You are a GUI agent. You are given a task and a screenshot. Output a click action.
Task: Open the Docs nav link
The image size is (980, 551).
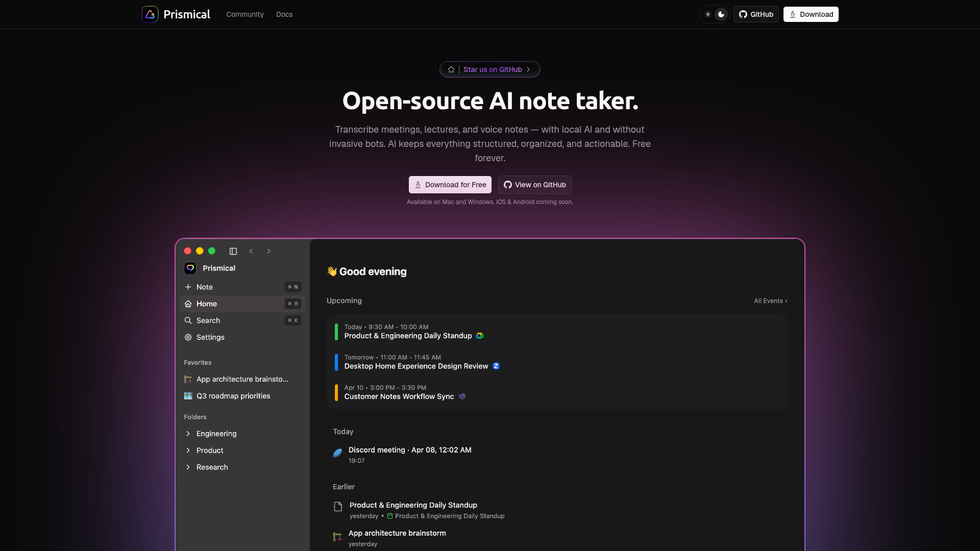[284, 14]
